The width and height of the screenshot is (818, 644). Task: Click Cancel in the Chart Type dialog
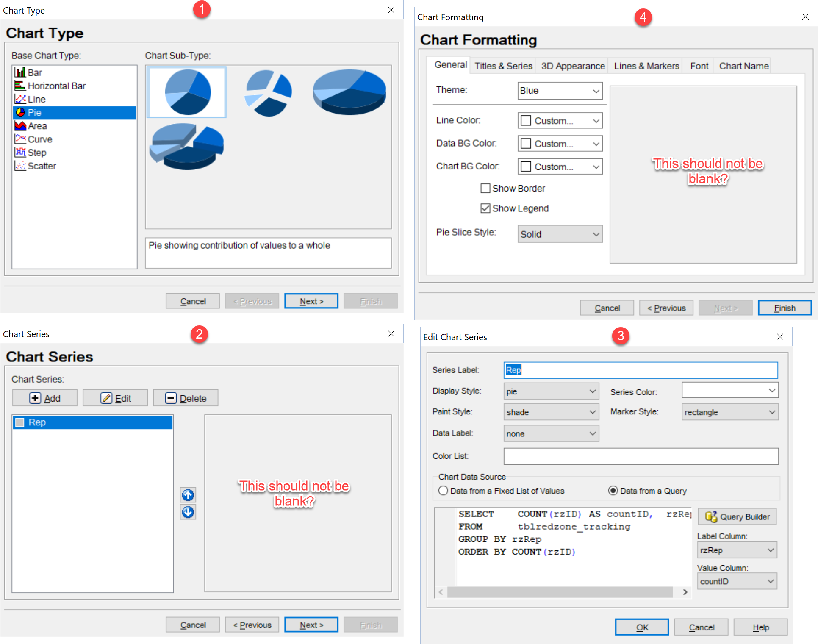(x=193, y=301)
